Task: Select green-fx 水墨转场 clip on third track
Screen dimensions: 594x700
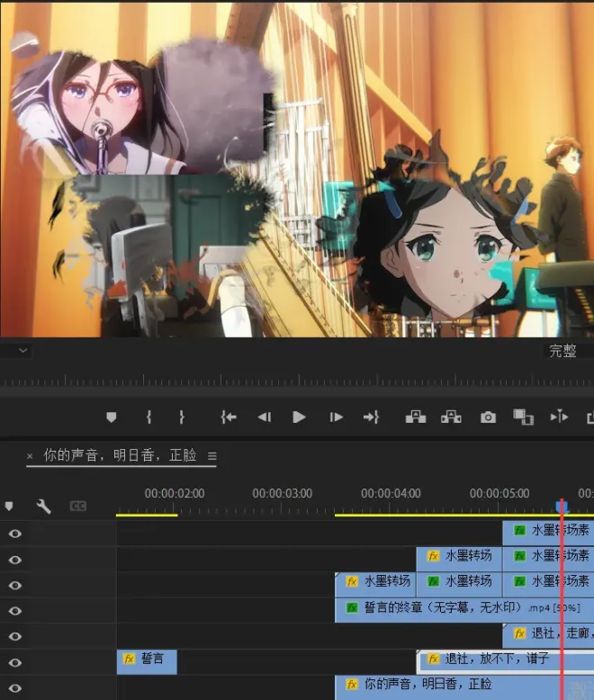Action: click(459, 585)
